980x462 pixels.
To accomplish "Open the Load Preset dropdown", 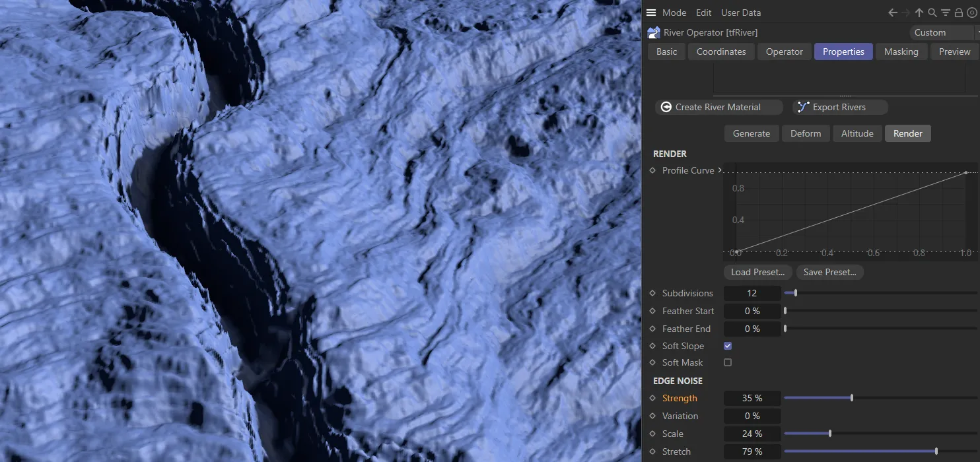I will coord(757,272).
